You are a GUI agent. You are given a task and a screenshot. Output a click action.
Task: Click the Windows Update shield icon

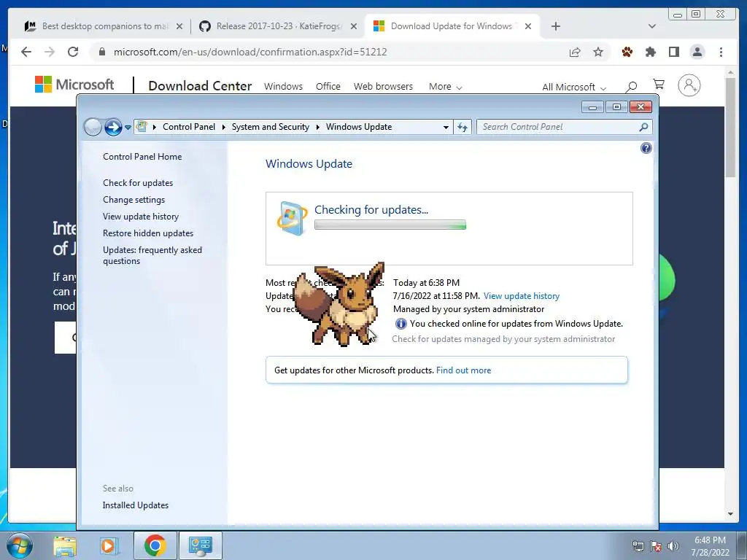point(291,219)
